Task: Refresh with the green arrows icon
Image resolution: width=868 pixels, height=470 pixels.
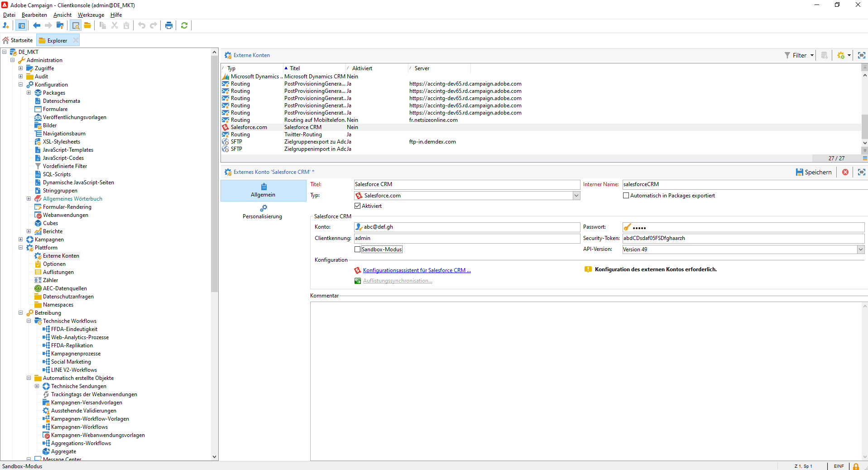Action: (184, 25)
